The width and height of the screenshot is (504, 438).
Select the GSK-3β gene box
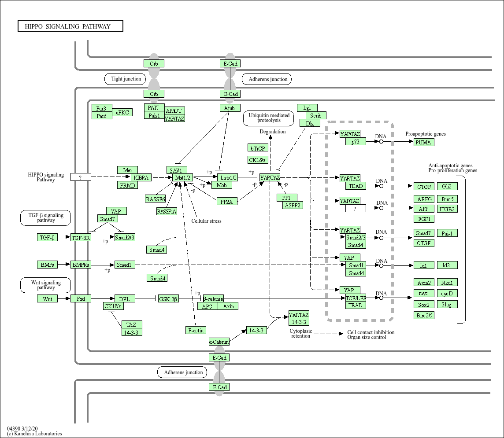168,299
